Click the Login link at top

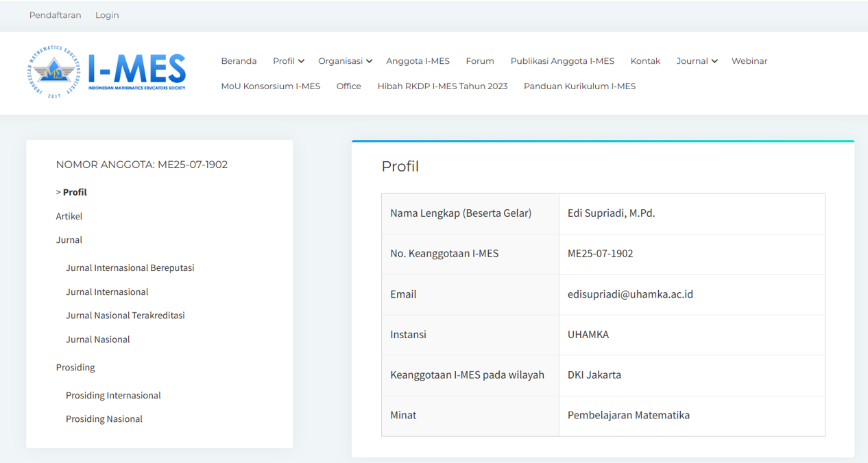click(107, 15)
